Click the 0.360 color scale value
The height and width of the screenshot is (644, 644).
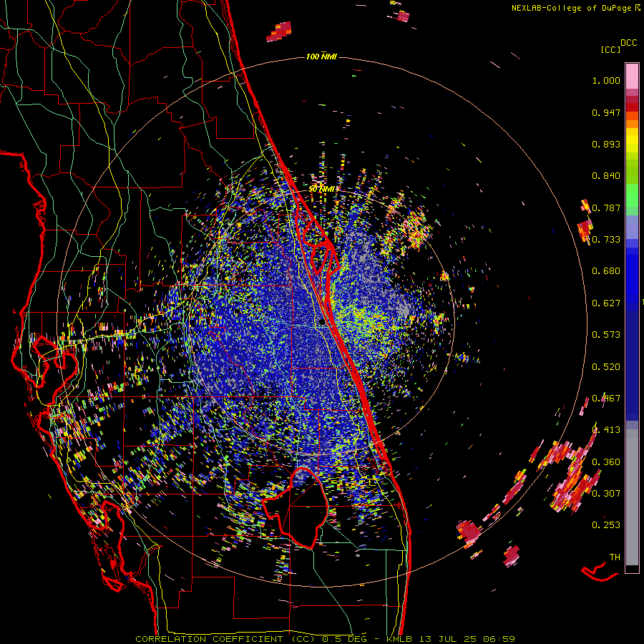click(x=606, y=462)
